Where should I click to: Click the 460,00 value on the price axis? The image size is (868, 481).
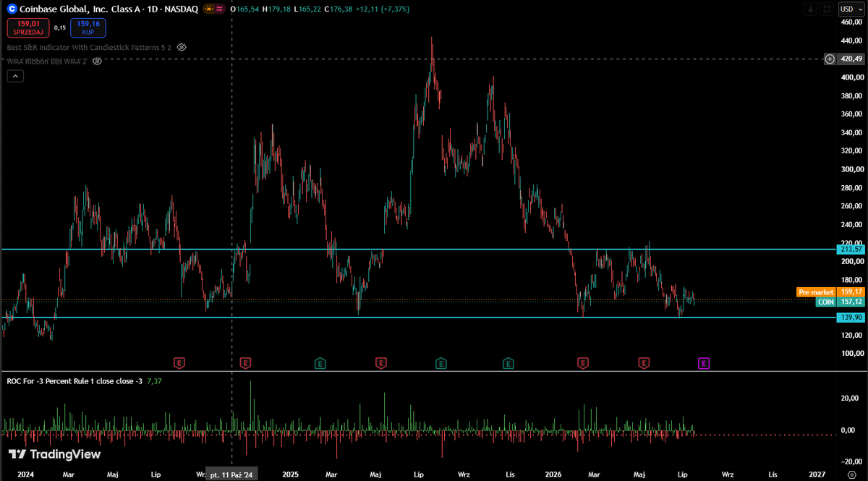pos(851,22)
